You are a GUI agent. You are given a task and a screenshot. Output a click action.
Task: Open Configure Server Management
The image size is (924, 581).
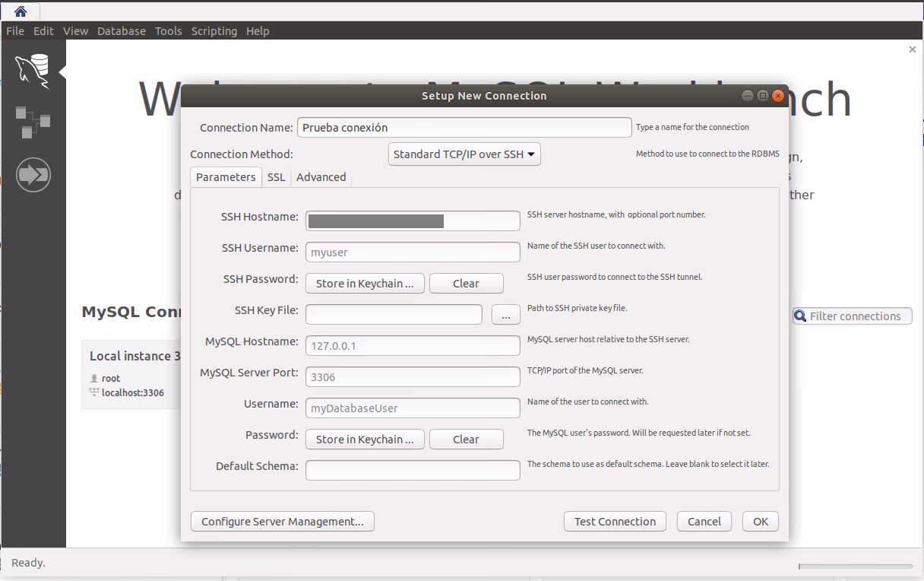[x=283, y=522]
